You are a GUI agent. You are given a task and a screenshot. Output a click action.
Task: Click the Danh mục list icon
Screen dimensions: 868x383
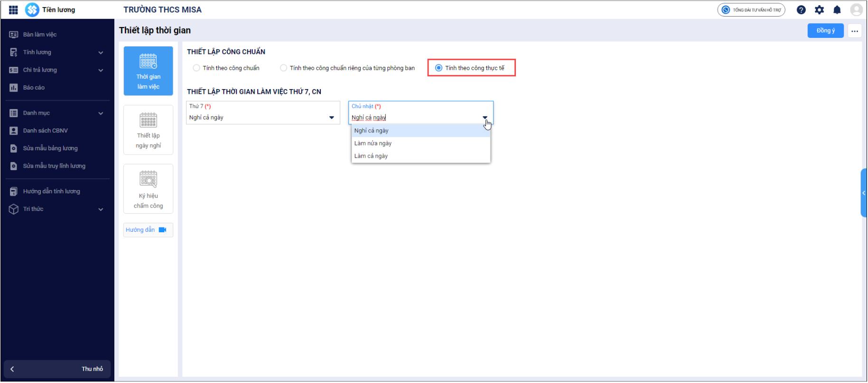pyautogui.click(x=14, y=113)
